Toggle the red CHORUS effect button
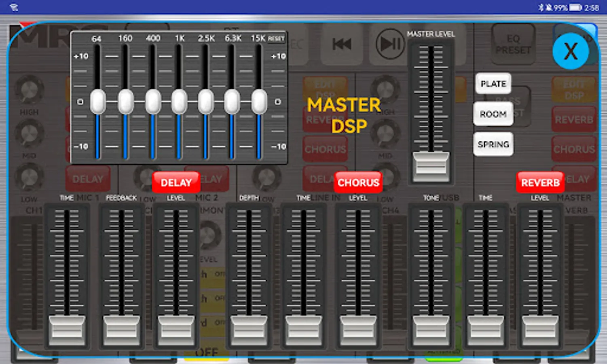607x364 pixels. (358, 183)
